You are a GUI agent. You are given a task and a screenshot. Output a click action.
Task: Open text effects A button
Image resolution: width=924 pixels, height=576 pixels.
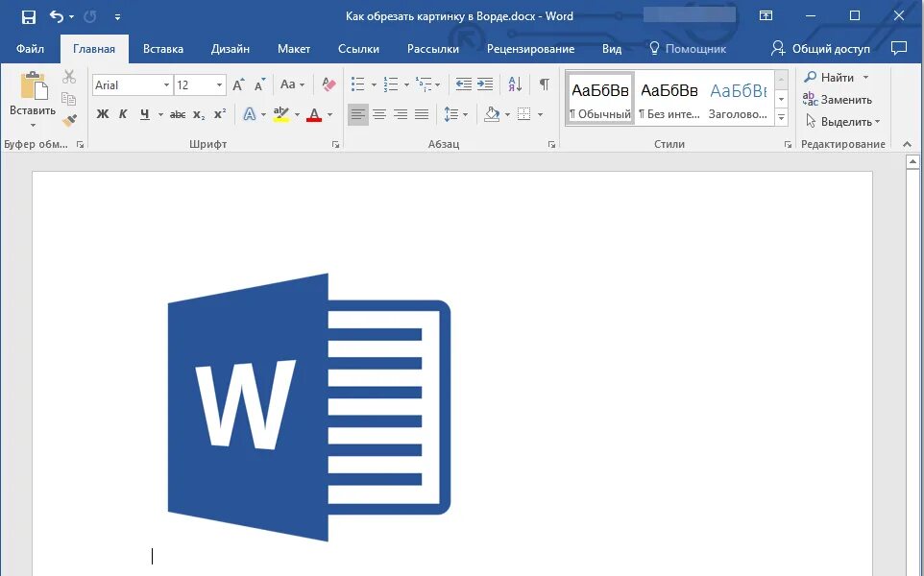[x=250, y=114]
